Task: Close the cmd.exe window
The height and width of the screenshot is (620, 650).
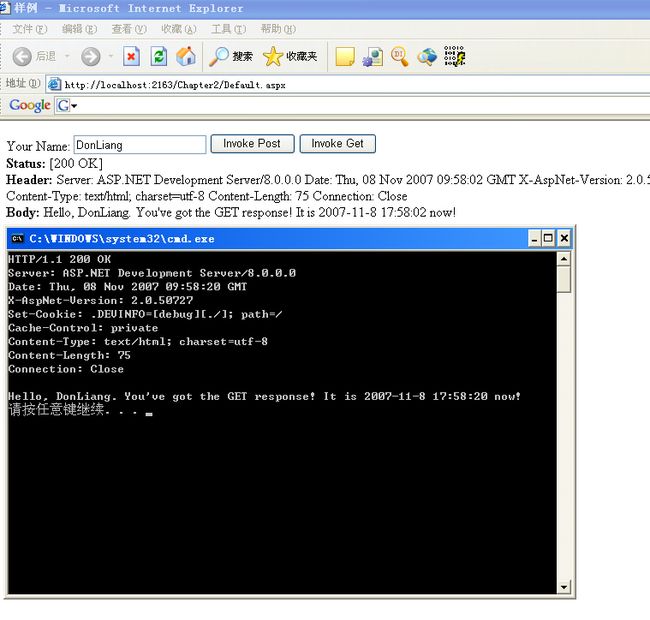Action: click(x=564, y=238)
